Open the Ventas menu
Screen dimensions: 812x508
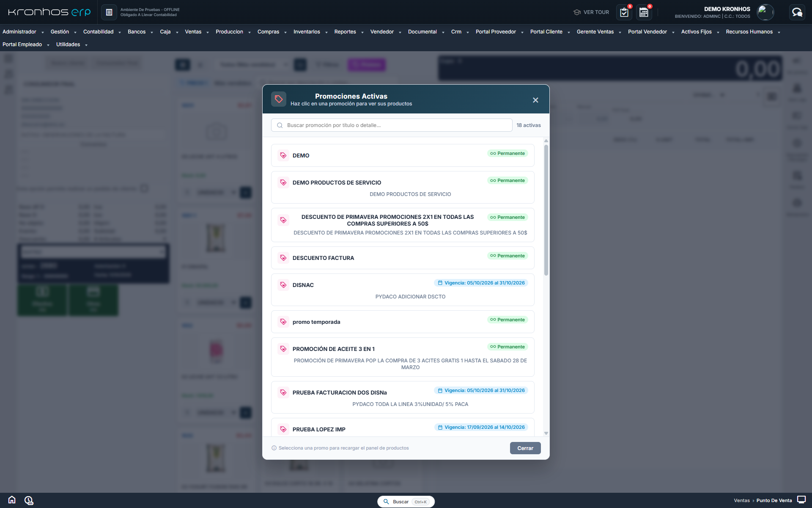click(x=197, y=32)
